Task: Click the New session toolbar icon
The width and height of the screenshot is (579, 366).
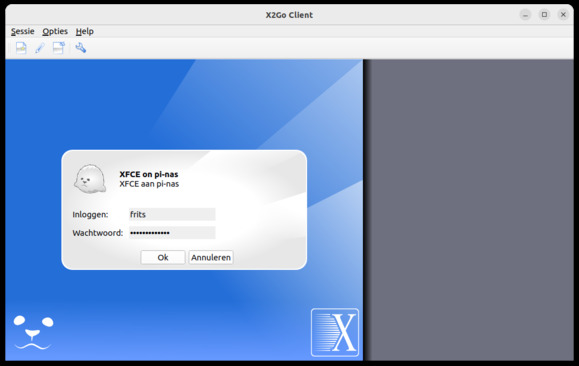Action: pyautogui.click(x=21, y=48)
